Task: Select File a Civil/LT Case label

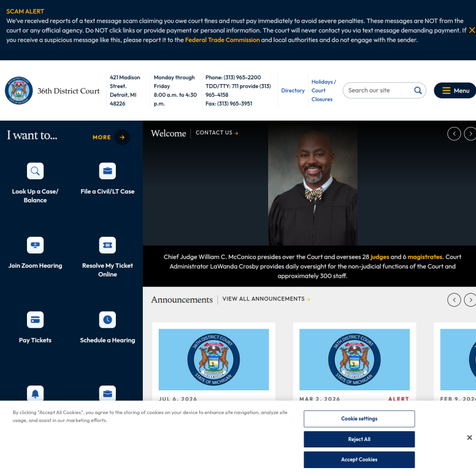Action: tap(107, 191)
